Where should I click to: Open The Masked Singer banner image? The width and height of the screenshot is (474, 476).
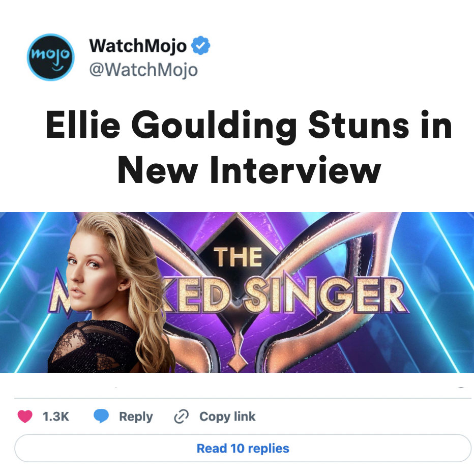(x=237, y=292)
